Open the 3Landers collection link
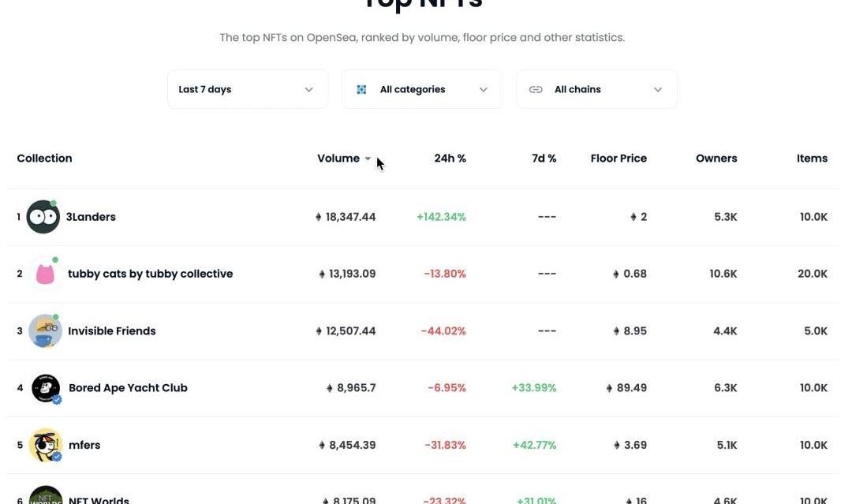The width and height of the screenshot is (852, 504). pos(91,217)
